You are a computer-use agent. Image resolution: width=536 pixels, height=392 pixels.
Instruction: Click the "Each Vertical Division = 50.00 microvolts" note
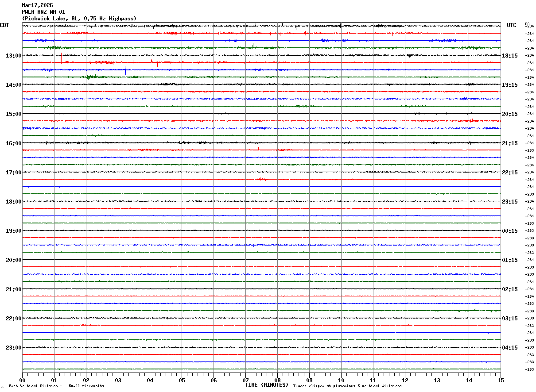click(56, 386)
